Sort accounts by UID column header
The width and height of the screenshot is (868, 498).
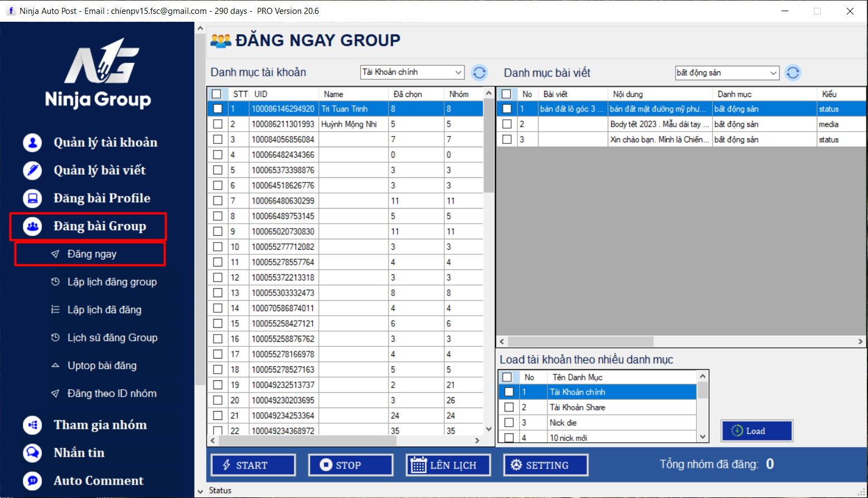pos(284,94)
